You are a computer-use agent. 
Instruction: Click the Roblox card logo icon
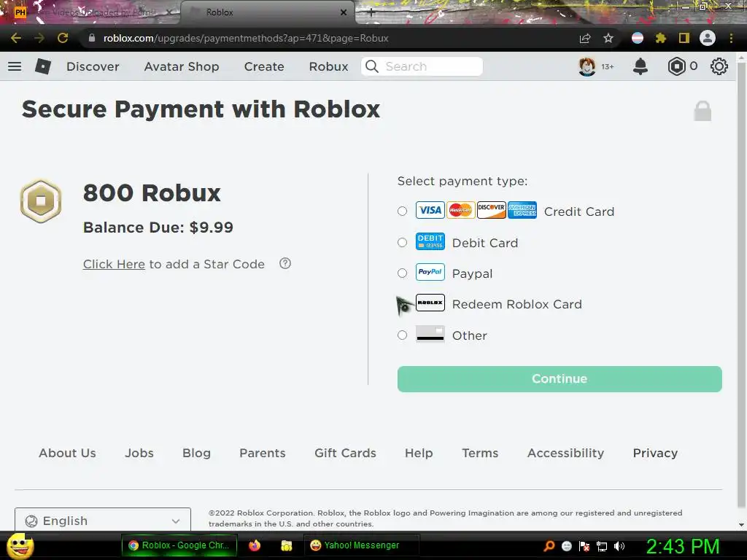point(430,303)
